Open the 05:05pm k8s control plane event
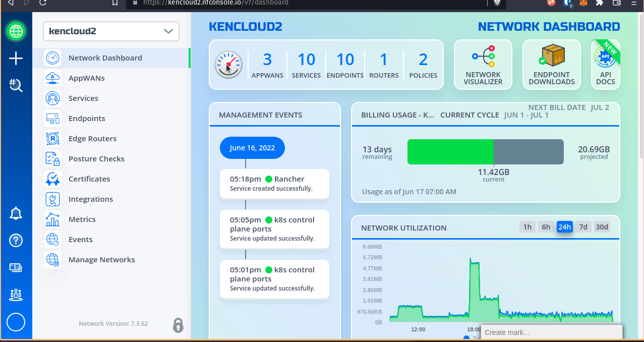The height and width of the screenshot is (342, 644). pyautogui.click(x=274, y=229)
